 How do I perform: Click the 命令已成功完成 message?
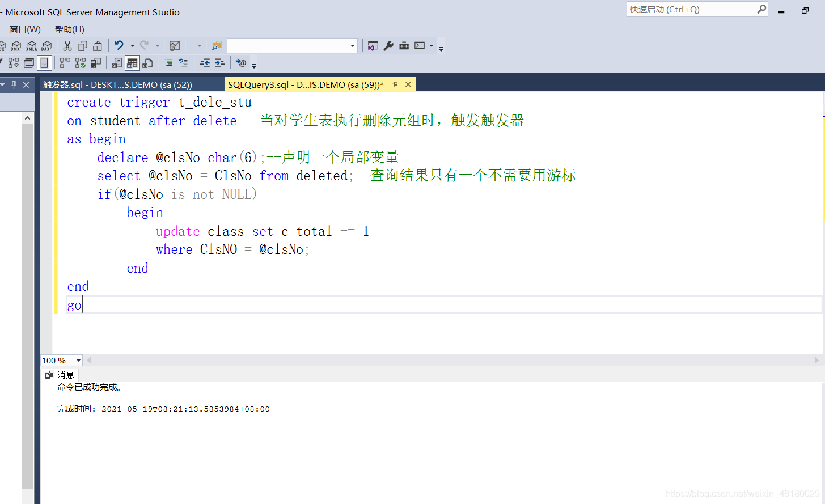click(x=89, y=387)
